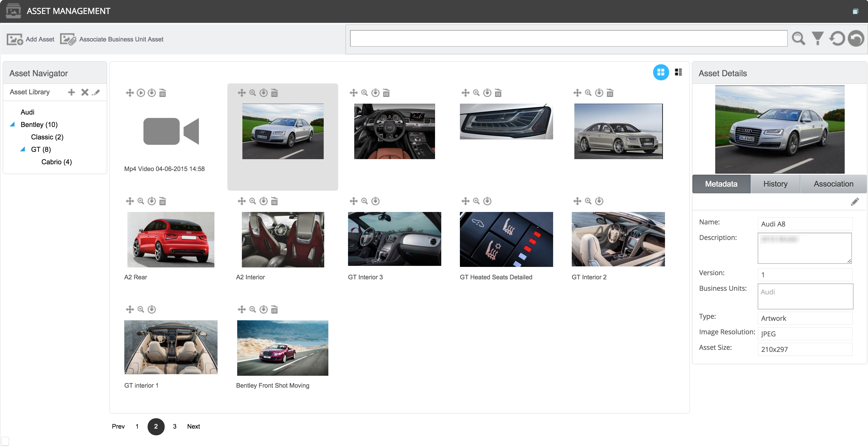Viewport: 868px width, 447px height.
Task: Play the Mp4 Video asset
Action: [x=141, y=93]
